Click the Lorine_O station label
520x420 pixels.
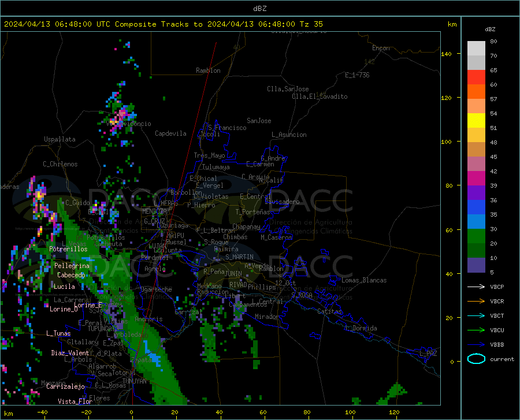click(64, 309)
